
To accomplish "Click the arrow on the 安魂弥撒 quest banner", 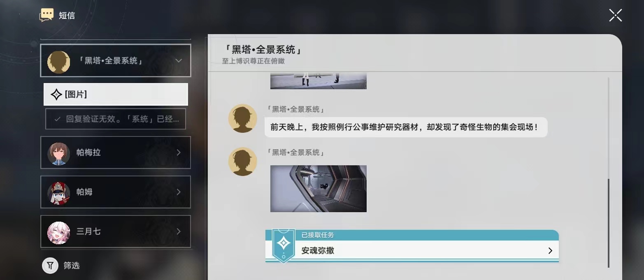I will [x=550, y=251].
